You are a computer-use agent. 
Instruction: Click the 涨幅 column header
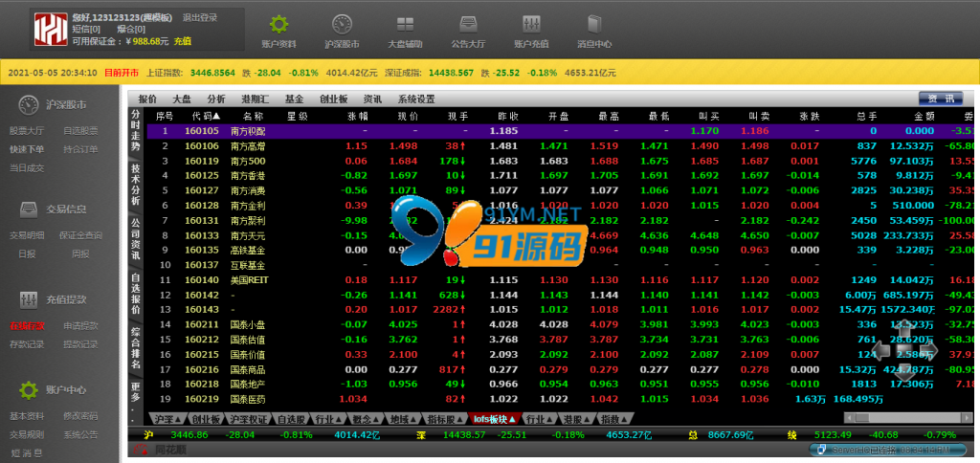[357, 116]
